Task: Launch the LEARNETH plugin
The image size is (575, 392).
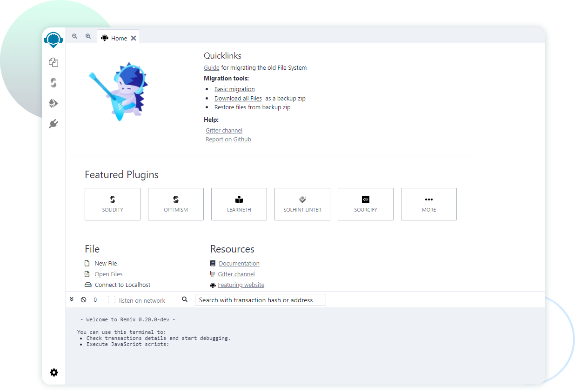Action: [x=239, y=204]
